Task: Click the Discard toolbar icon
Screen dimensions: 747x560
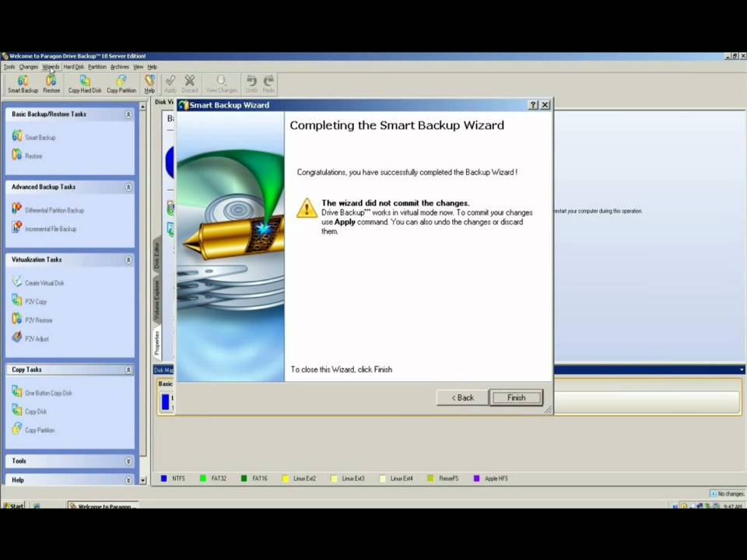Action: pos(190,84)
